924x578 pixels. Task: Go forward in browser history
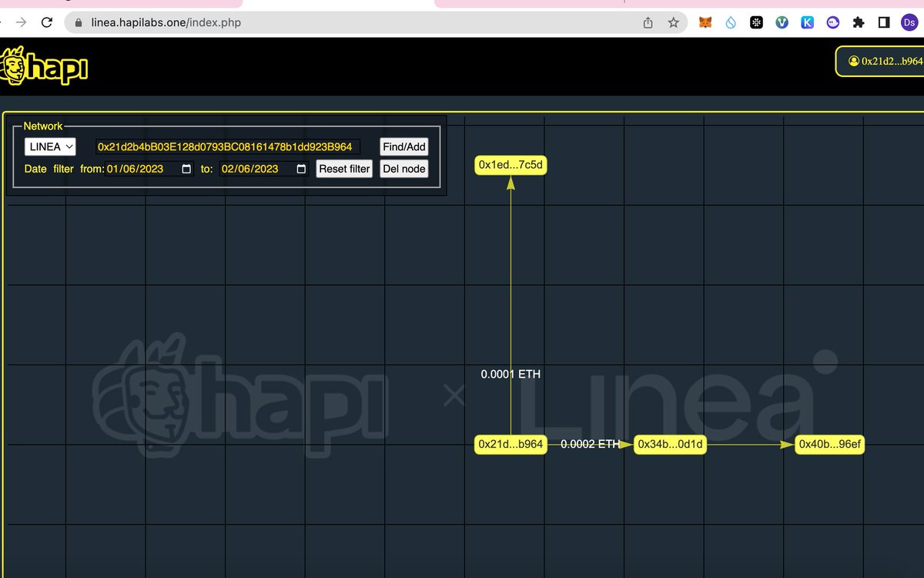pyautogui.click(x=21, y=22)
